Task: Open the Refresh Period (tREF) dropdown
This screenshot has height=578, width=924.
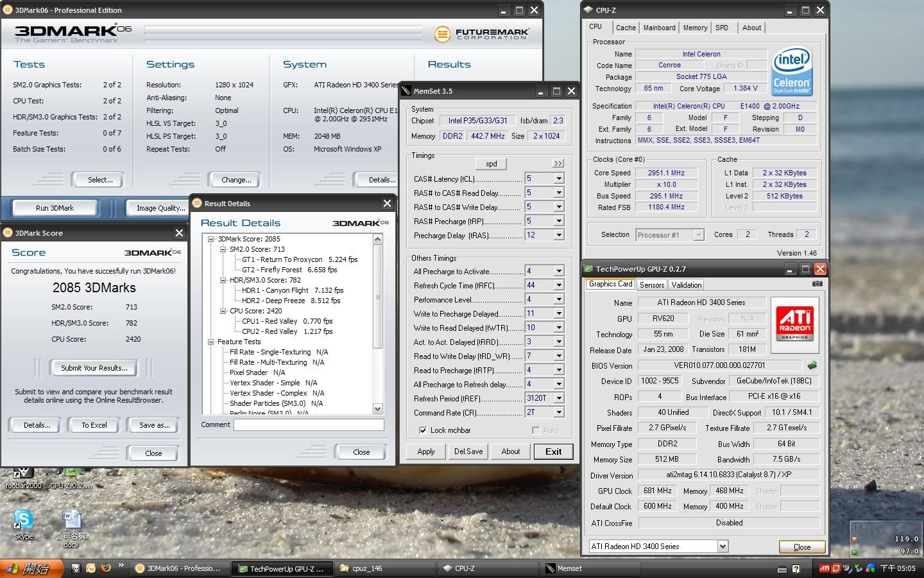Action: tap(559, 398)
